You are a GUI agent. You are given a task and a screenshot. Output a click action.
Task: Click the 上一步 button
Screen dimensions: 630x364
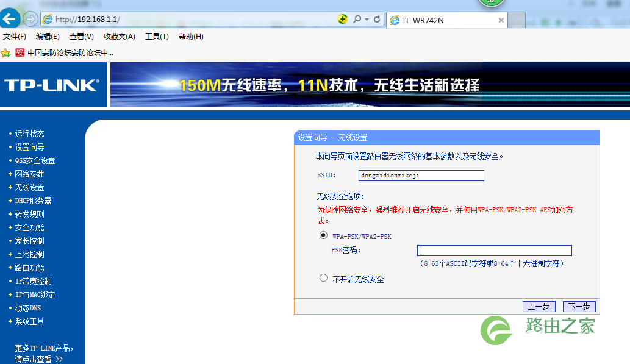(x=539, y=307)
